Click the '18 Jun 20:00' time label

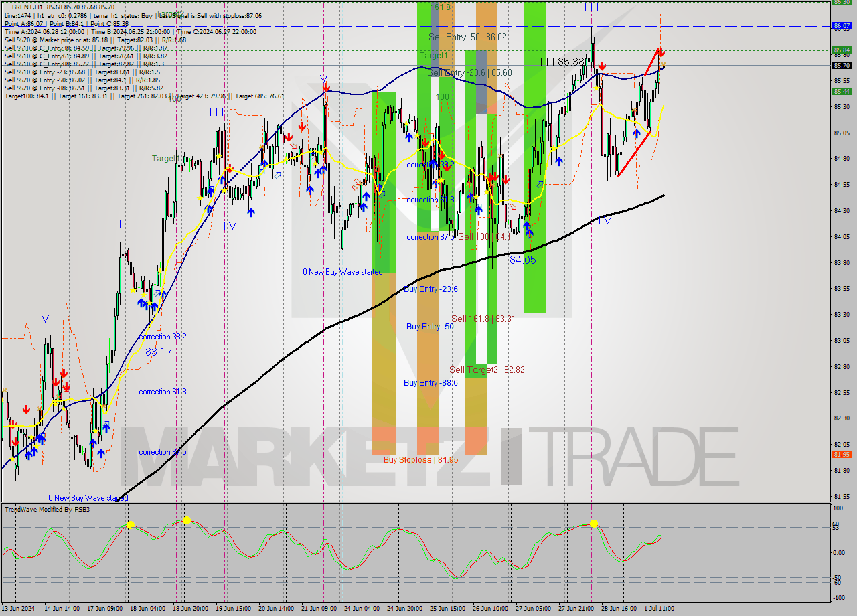tap(190, 609)
